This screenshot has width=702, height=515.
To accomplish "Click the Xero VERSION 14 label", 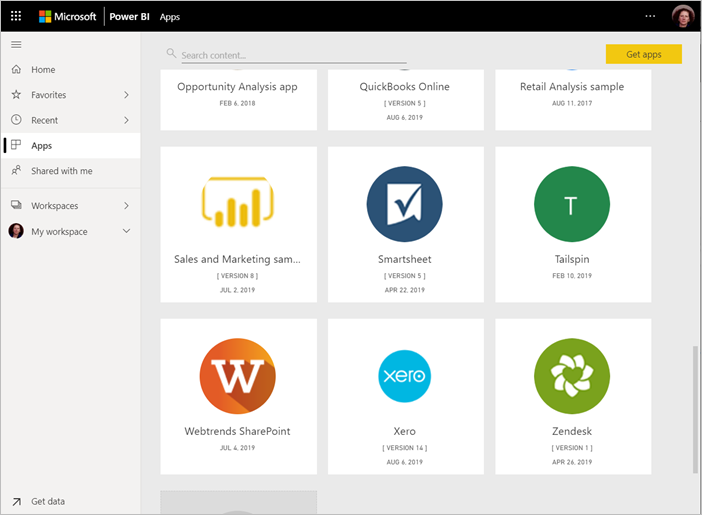I will [x=405, y=448].
